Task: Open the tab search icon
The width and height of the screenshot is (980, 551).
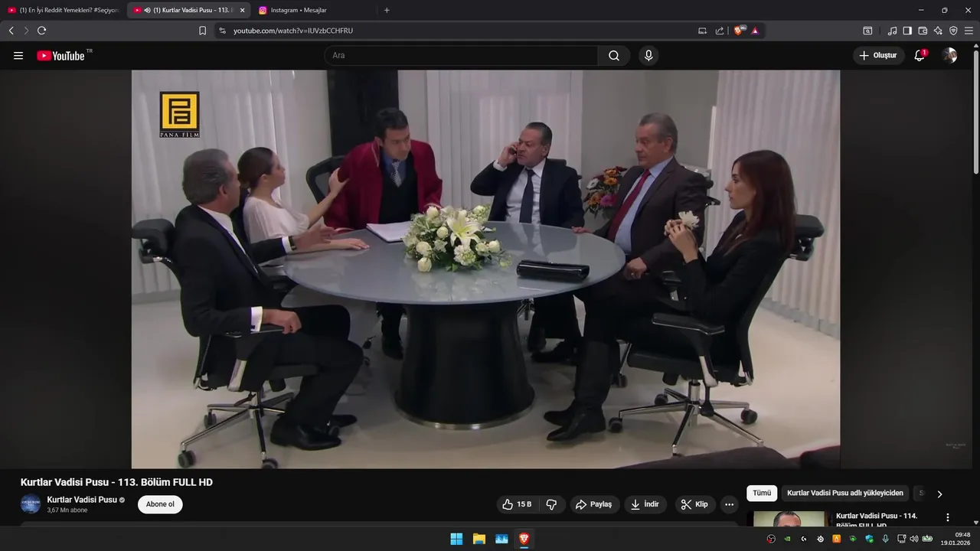Action: [867, 31]
